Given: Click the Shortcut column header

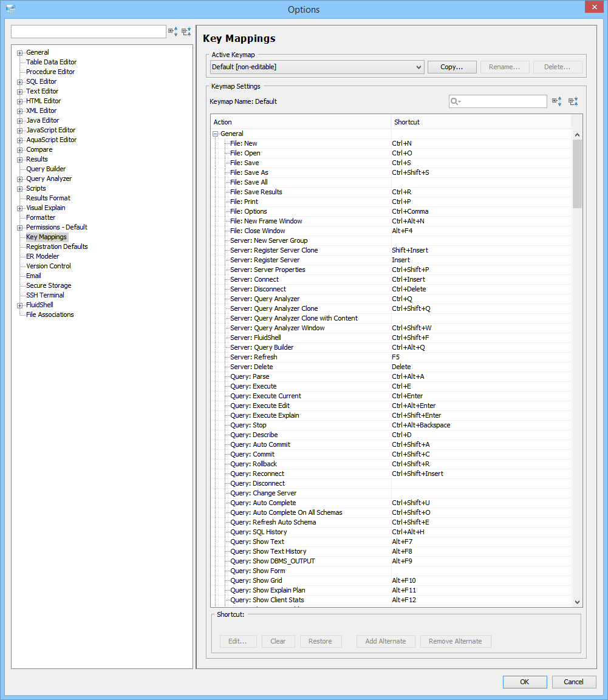Looking at the screenshot, I should click(482, 122).
